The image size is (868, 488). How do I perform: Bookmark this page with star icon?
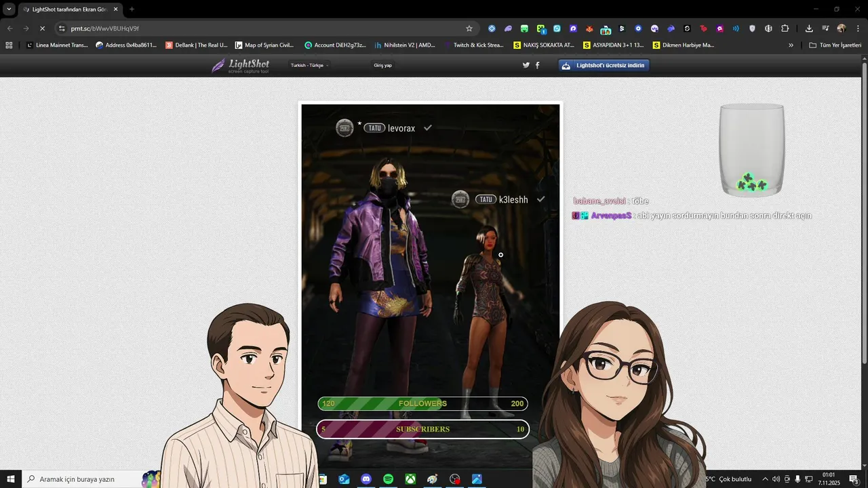click(x=469, y=28)
